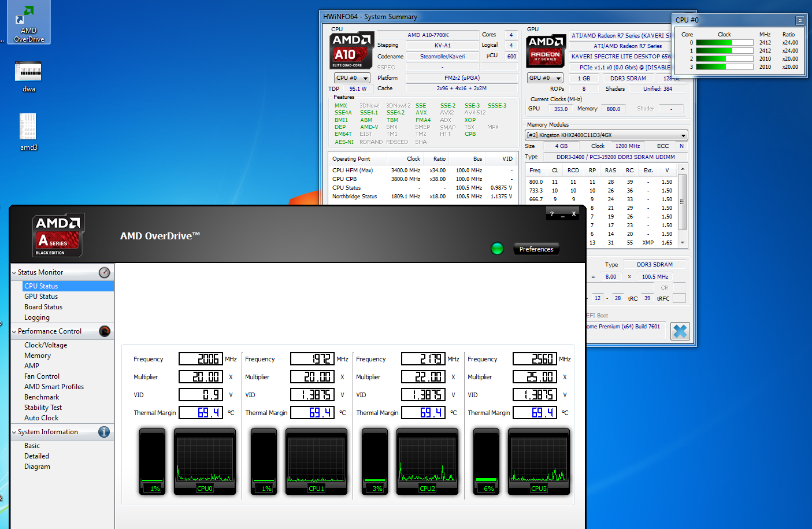Collapse the Performance Control section

(14, 331)
